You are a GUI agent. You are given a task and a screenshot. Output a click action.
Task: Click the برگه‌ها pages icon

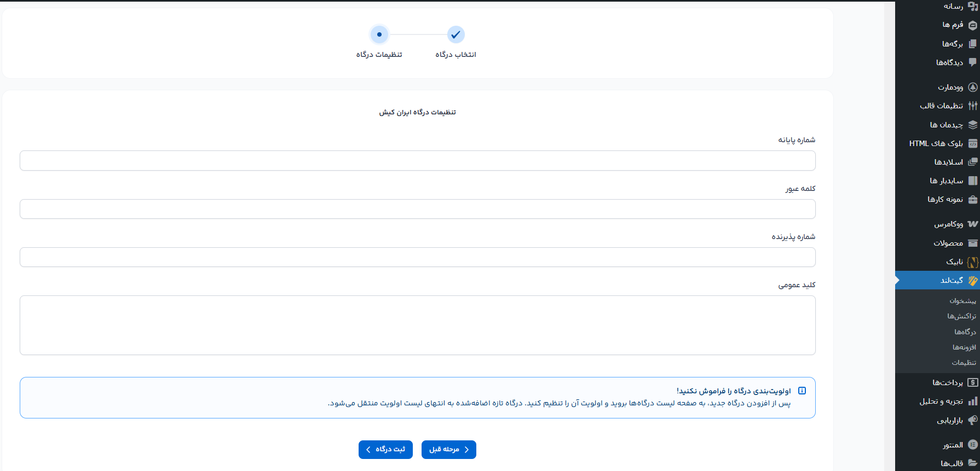[972, 44]
